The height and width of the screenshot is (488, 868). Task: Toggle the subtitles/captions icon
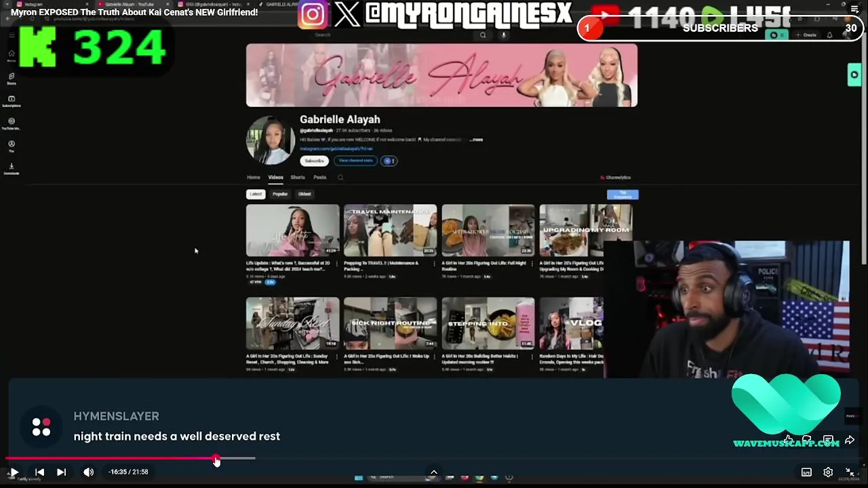click(x=806, y=472)
